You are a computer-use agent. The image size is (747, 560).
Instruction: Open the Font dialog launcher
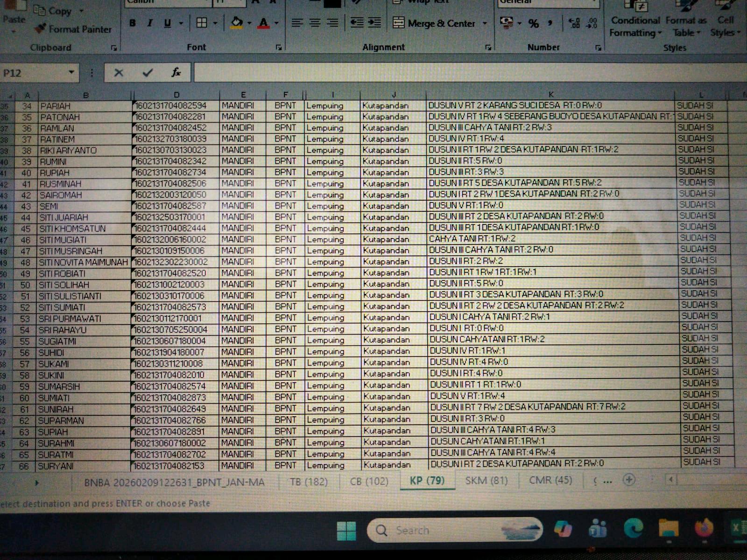(x=279, y=48)
